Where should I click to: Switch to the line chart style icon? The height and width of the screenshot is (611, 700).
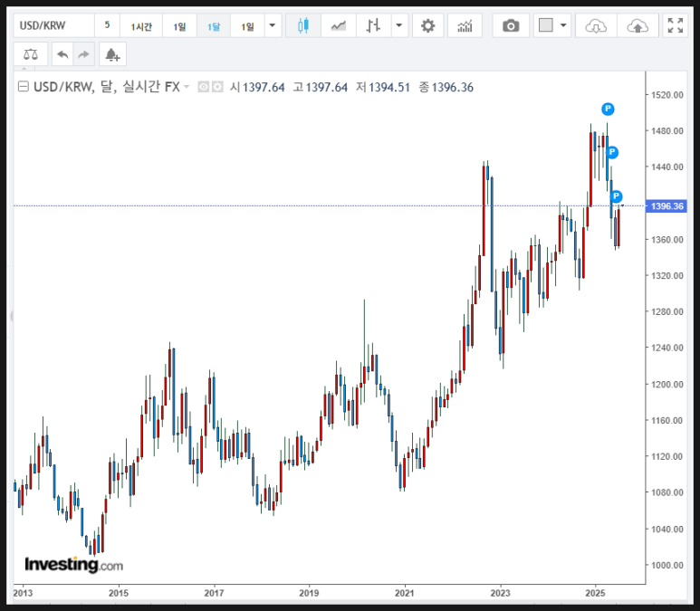point(339,26)
